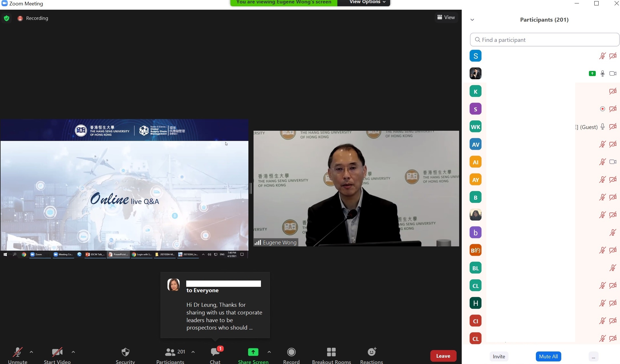Click the green encryption shield icon
The image size is (620, 364).
coord(7,18)
